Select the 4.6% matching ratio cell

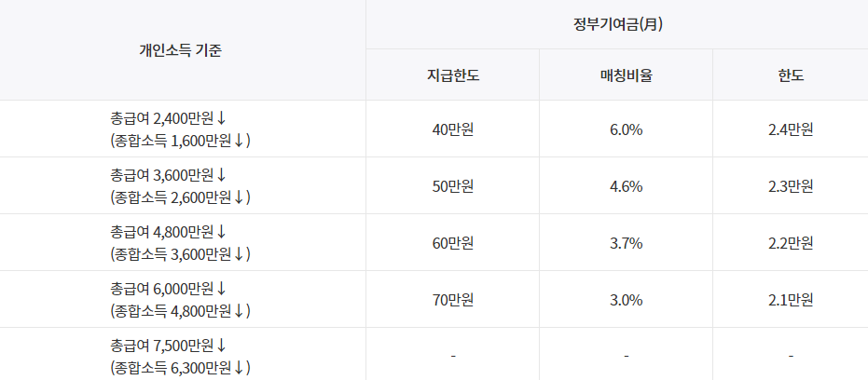(627, 186)
